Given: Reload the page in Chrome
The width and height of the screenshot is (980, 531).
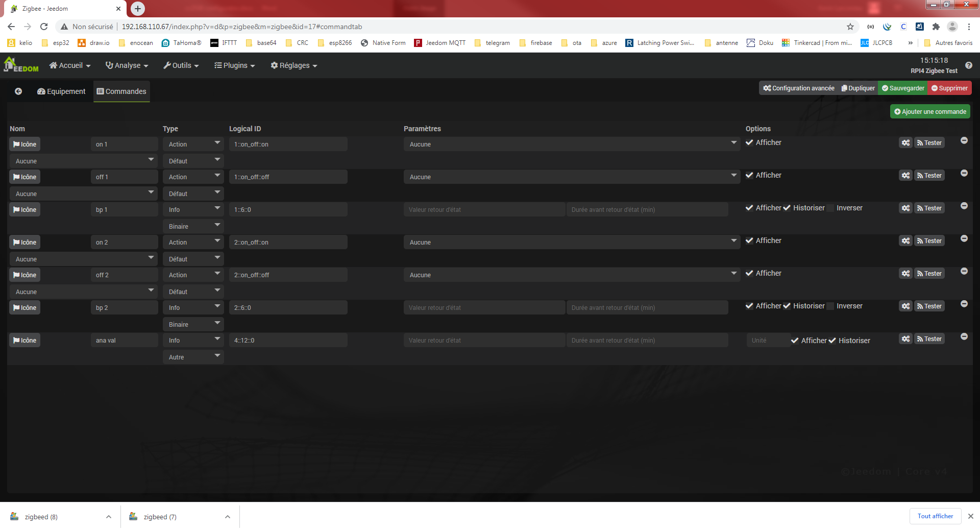Looking at the screenshot, I should 44,27.
